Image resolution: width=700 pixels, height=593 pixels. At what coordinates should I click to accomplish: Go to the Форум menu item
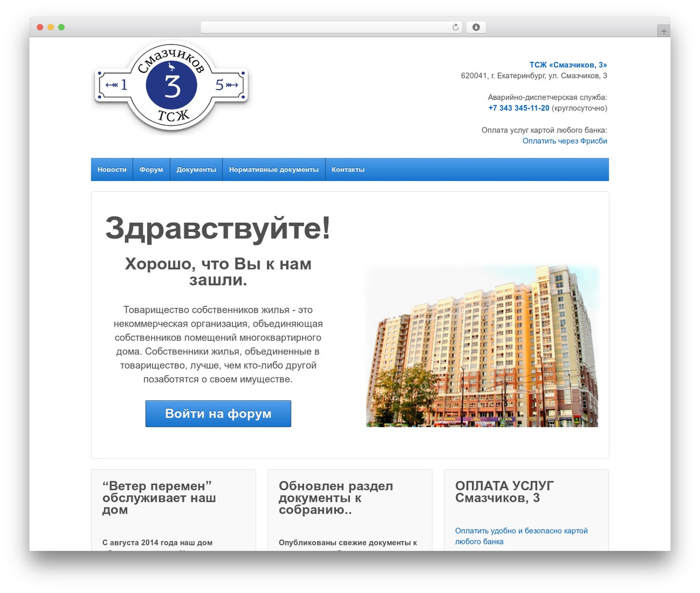click(x=151, y=170)
